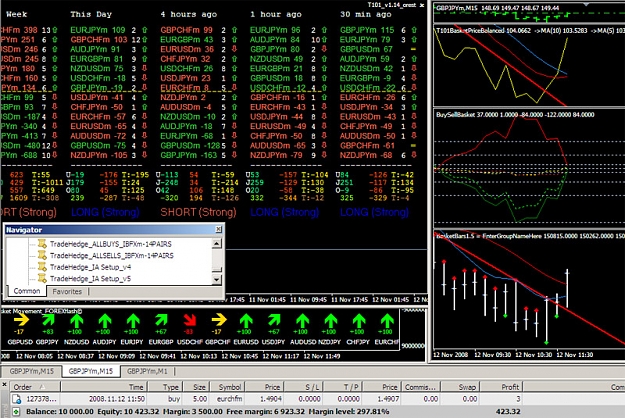Click the 1 hour ago column heading

(x=276, y=14)
